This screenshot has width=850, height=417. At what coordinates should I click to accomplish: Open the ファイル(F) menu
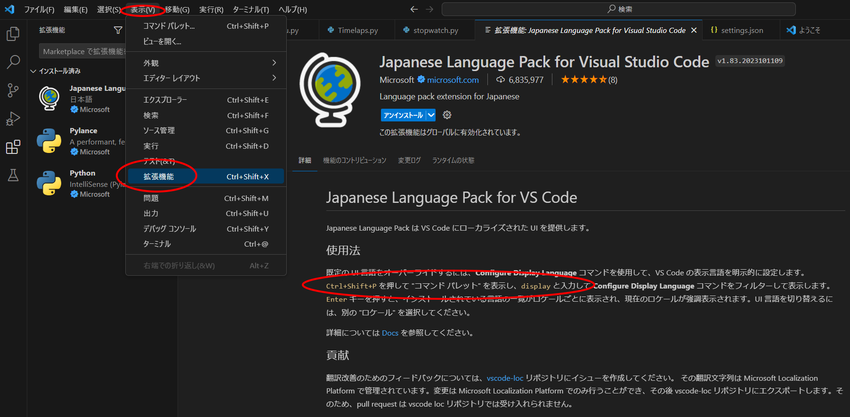pyautogui.click(x=40, y=10)
